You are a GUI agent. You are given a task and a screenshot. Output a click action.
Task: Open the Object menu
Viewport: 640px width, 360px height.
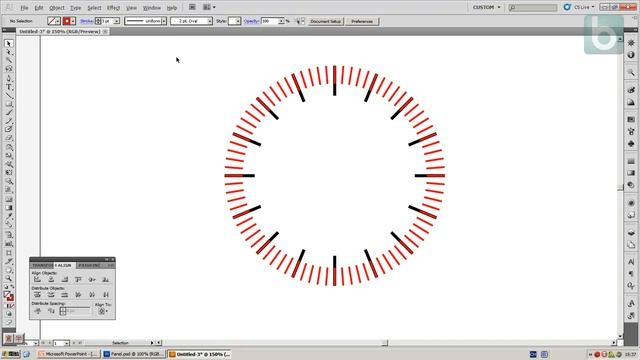coord(57,8)
